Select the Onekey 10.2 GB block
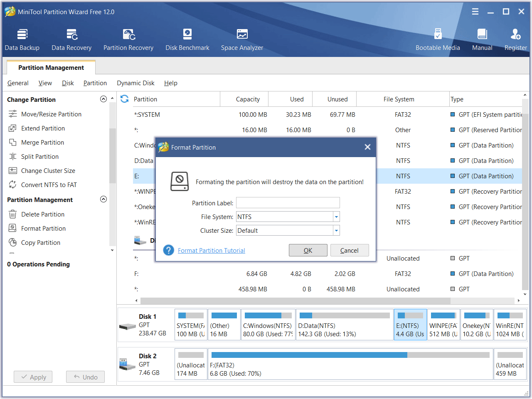 pyautogui.click(x=477, y=325)
